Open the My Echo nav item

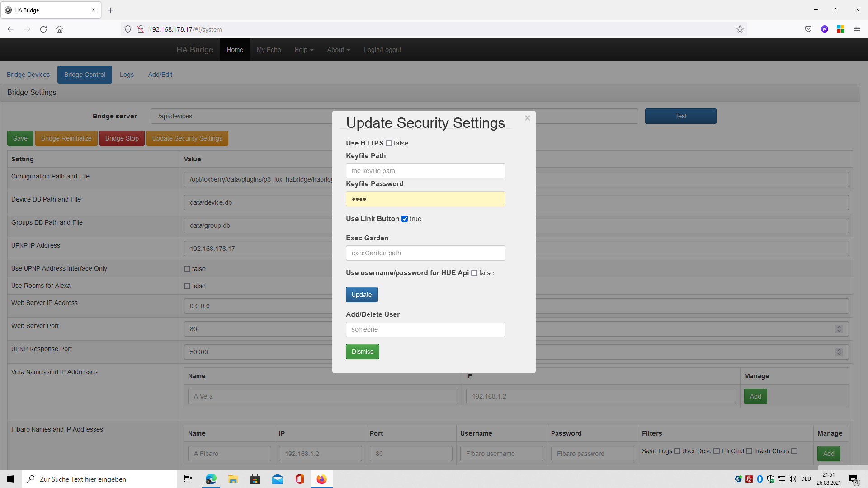[x=269, y=50]
